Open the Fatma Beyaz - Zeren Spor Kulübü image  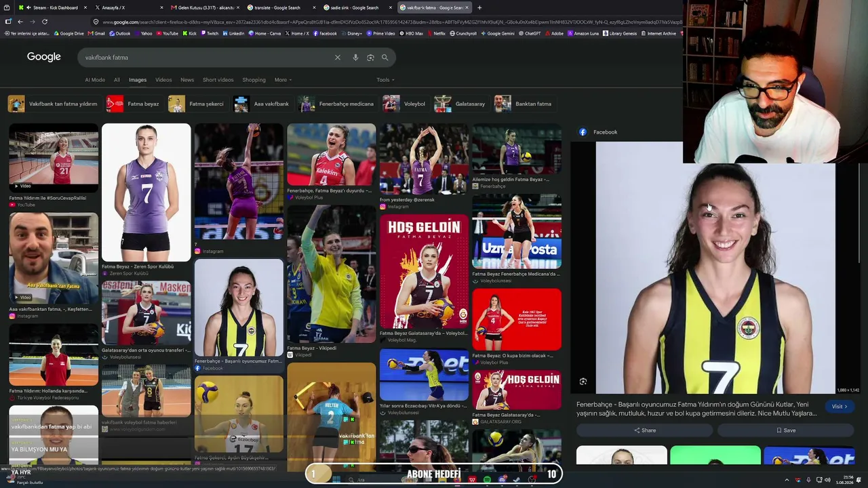coord(146,192)
